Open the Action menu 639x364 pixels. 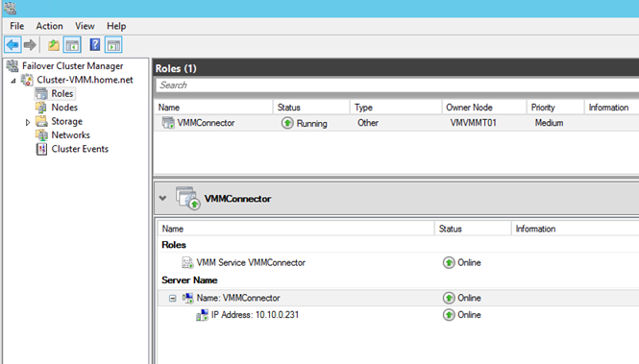[x=49, y=26]
